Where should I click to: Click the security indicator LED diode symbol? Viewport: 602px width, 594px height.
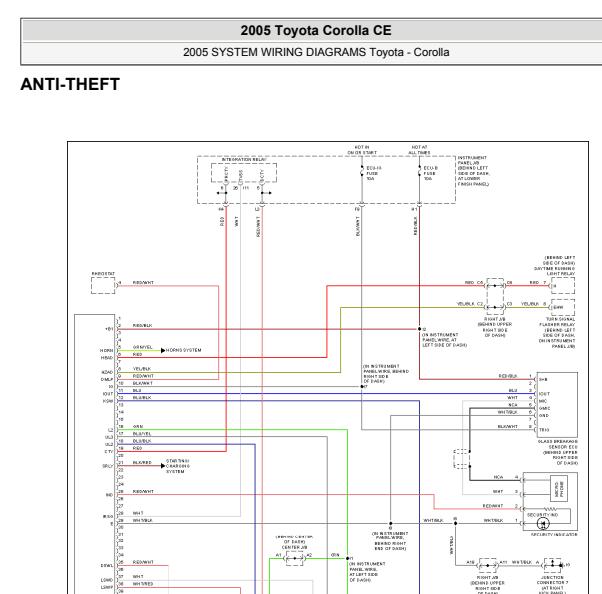(543, 523)
